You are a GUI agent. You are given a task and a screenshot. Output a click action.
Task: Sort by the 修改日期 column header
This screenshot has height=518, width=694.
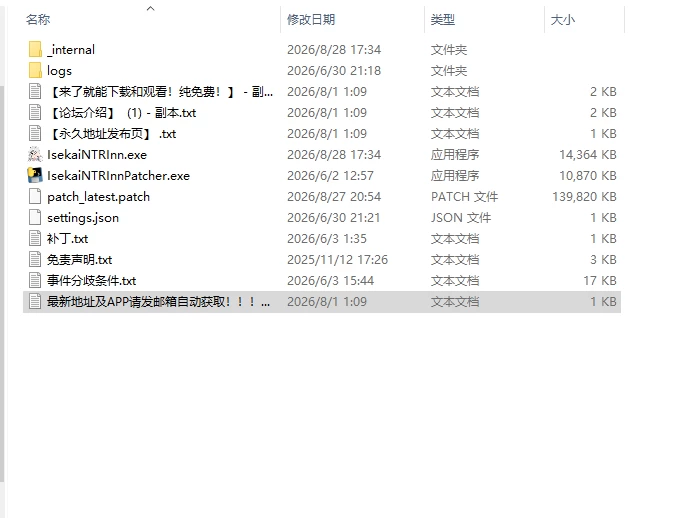click(x=311, y=19)
